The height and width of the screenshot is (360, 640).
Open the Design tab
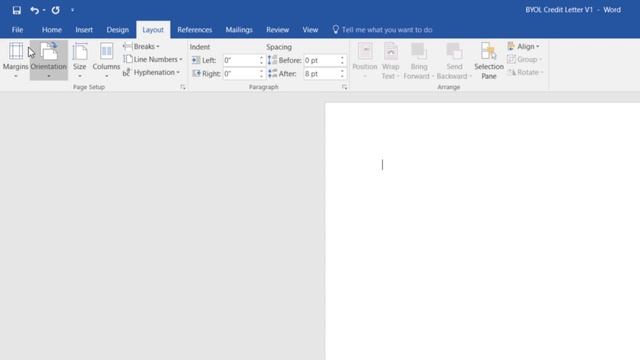[x=118, y=30]
